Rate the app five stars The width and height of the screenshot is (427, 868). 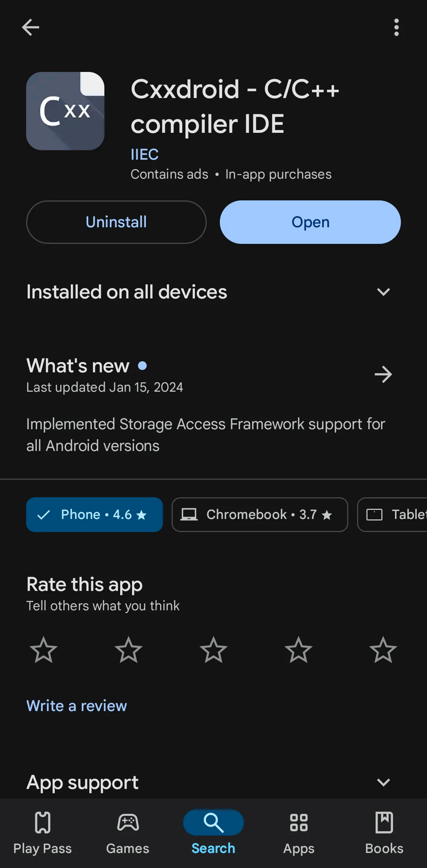383,650
